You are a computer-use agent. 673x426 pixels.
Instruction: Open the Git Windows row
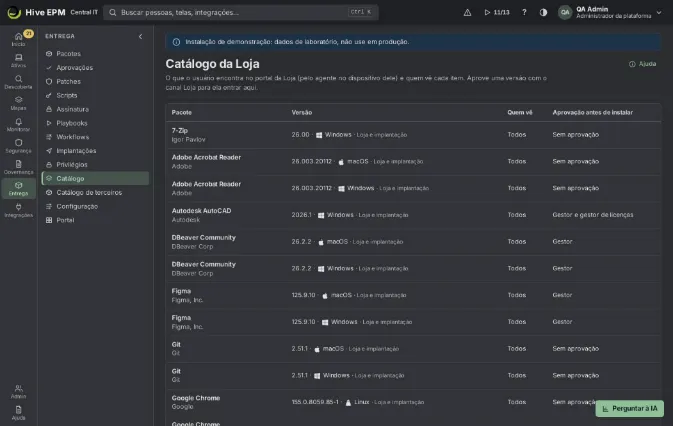coord(413,375)
